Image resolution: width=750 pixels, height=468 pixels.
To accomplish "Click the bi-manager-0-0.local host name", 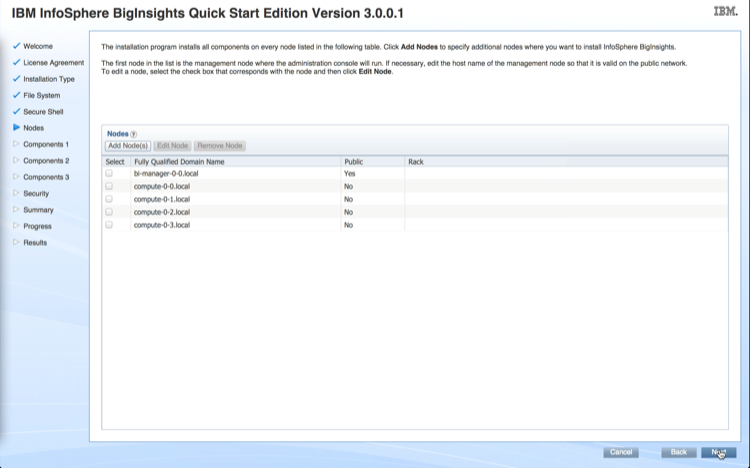I will 166,173.
